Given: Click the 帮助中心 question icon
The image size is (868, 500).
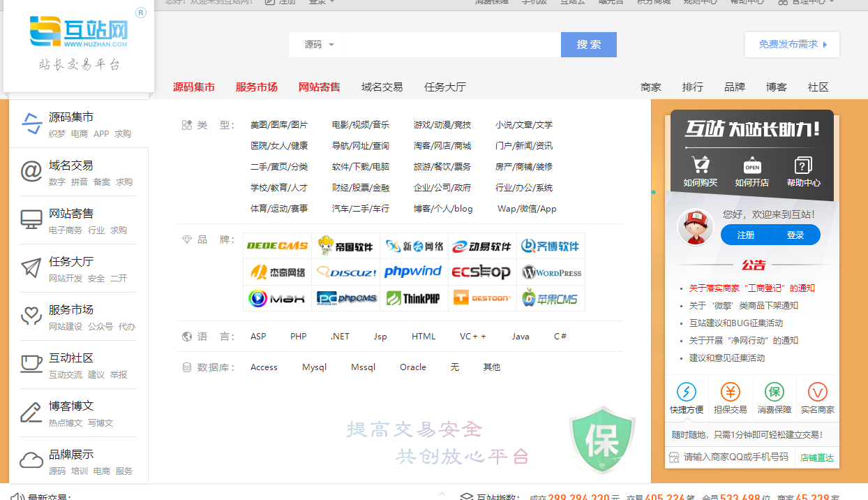Looking at the screenshot, I should [803, 166].
